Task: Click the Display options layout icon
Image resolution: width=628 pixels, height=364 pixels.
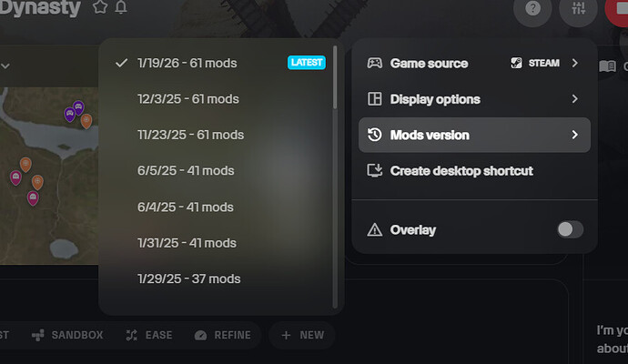Action: point(374,98)
